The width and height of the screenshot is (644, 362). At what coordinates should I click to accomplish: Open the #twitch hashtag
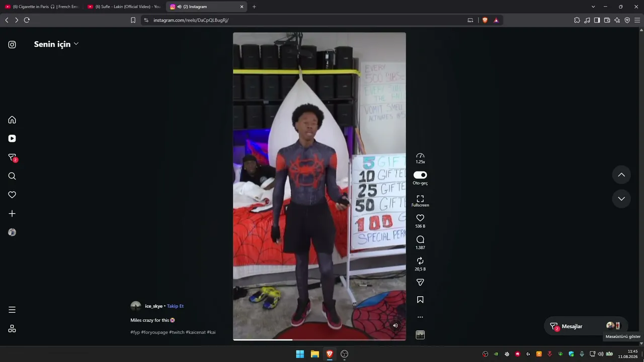[x=177, y=332]
